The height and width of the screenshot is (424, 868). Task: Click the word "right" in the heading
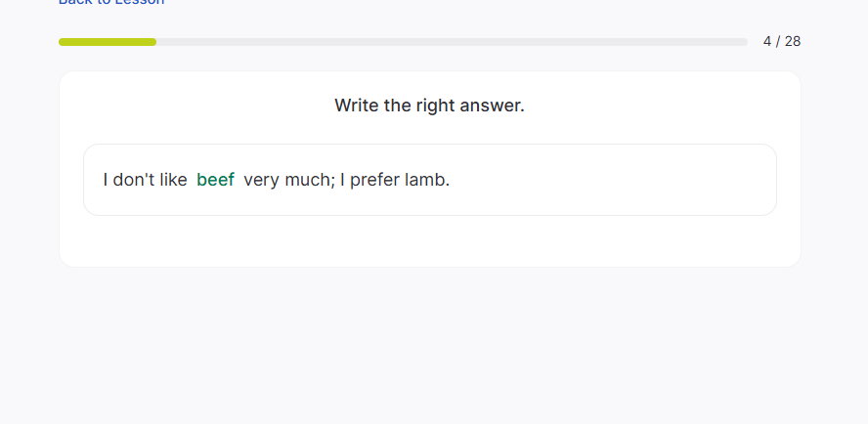[438, 106]
